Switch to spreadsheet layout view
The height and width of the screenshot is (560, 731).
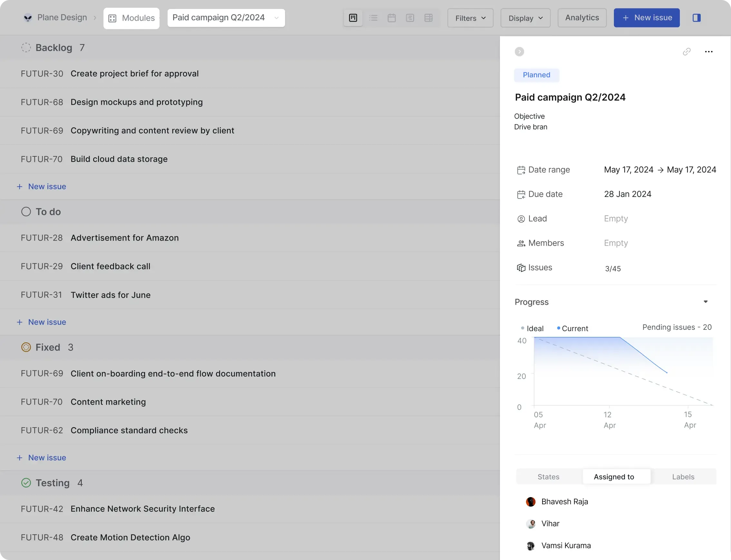[428, 18]
